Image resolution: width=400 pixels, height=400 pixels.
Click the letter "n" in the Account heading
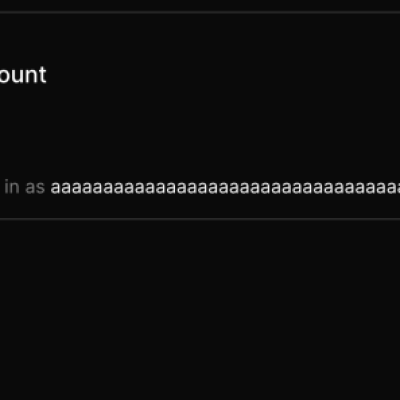[x=30, y=75]
